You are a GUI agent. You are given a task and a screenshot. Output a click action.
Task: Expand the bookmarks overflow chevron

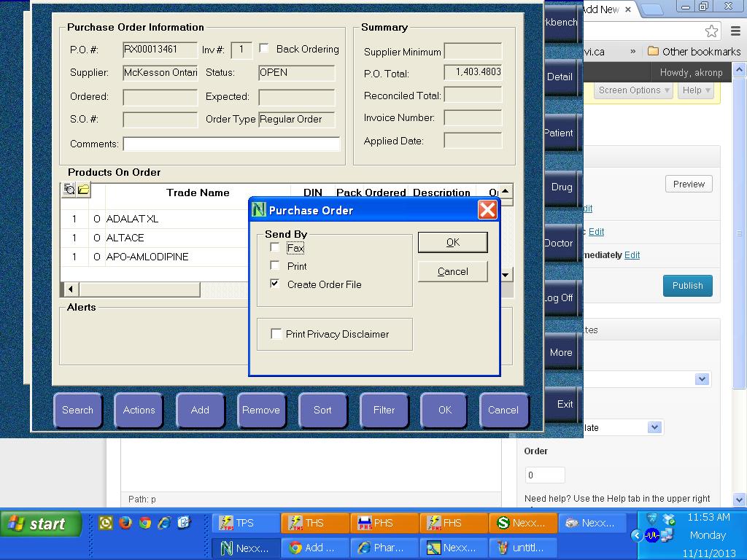632,52
